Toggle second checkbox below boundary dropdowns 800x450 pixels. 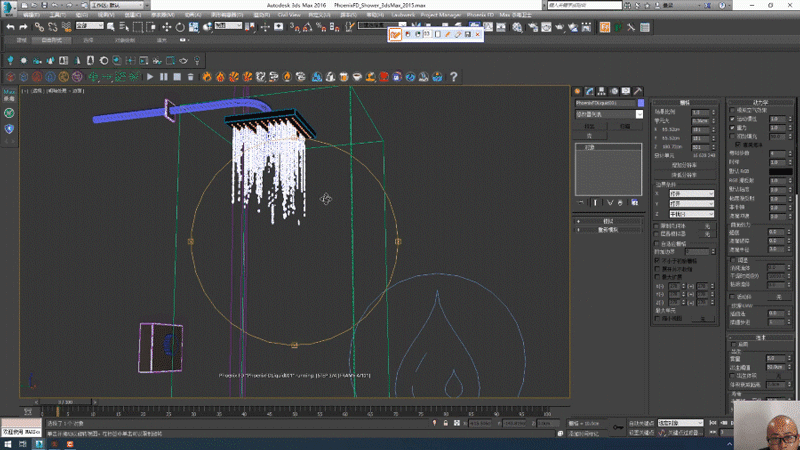click(657, 234)
